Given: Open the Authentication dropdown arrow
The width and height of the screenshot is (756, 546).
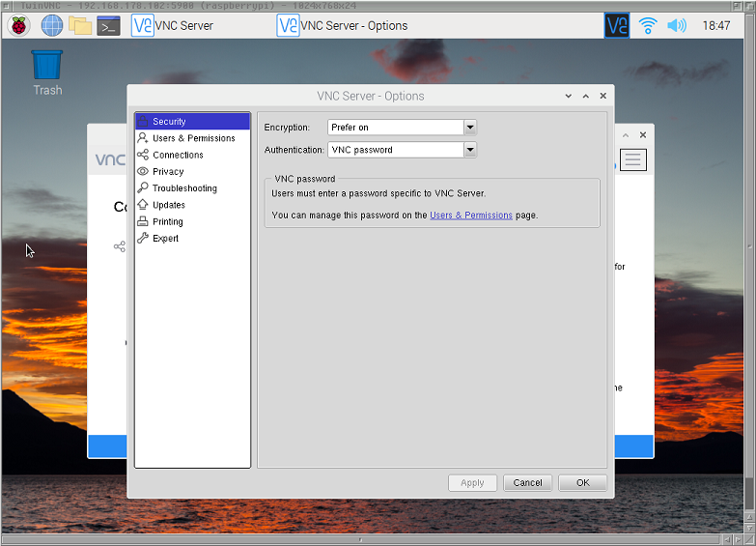Looking at the screenshot, I should click(x=470, y=150).
